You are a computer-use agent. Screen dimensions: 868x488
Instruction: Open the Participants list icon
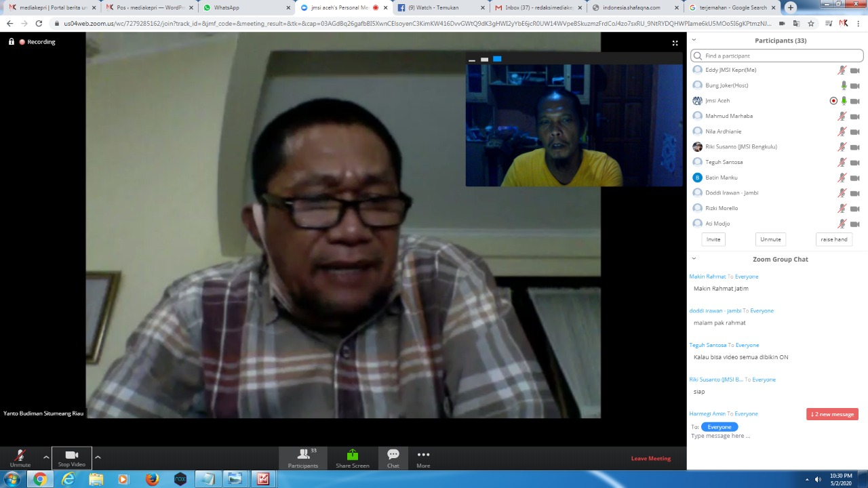(x=302, y=458)
